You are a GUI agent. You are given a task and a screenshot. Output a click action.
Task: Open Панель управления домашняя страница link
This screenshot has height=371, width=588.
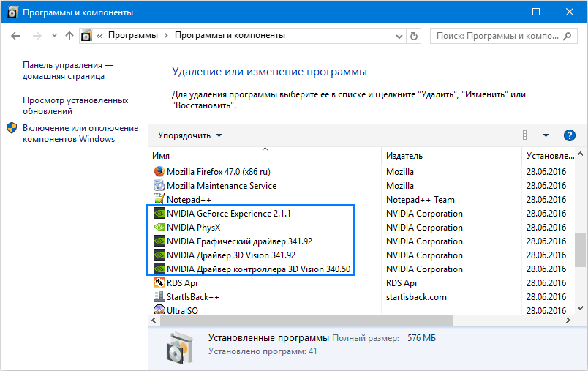tap(68, 70)
